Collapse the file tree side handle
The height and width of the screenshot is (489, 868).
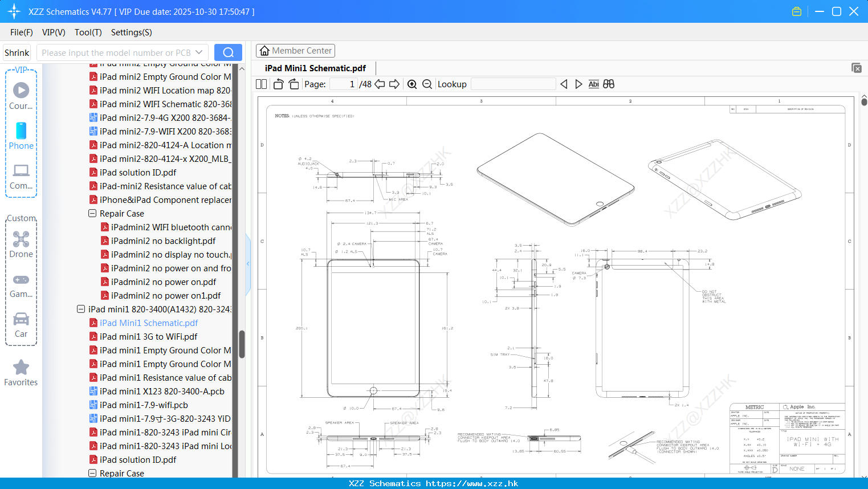coord(248,264)
